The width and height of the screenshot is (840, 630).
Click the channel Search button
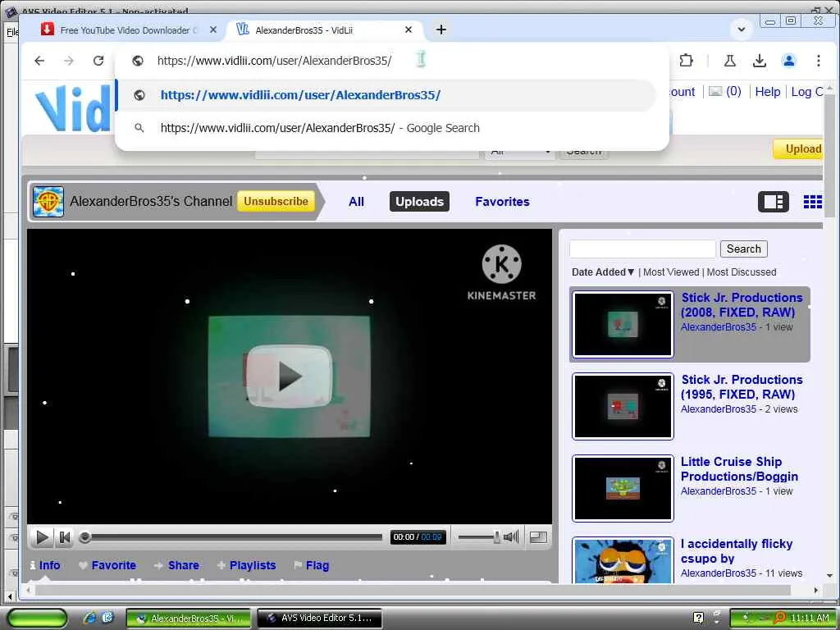743,249
